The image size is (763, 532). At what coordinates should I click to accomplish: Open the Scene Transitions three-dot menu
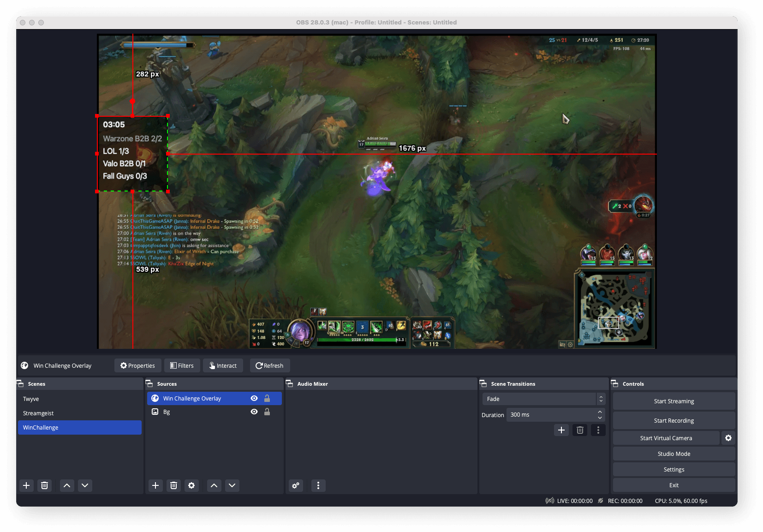pyautogui.click(x=598, y=430)
